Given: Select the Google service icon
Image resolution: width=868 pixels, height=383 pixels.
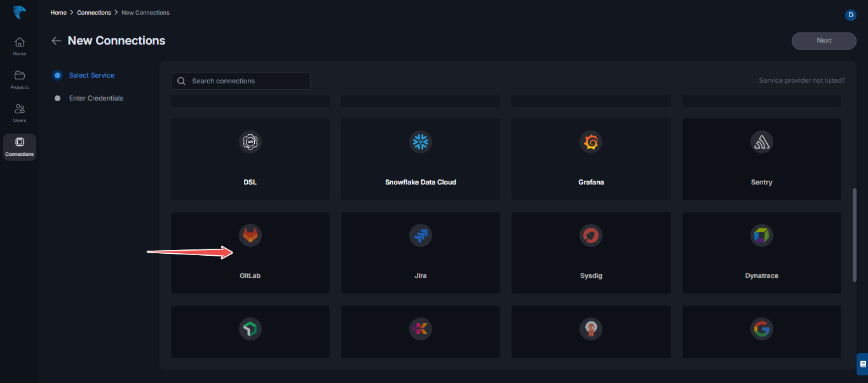Looking at the screenshot, I should pyautogui.click(x=761, y=328).
